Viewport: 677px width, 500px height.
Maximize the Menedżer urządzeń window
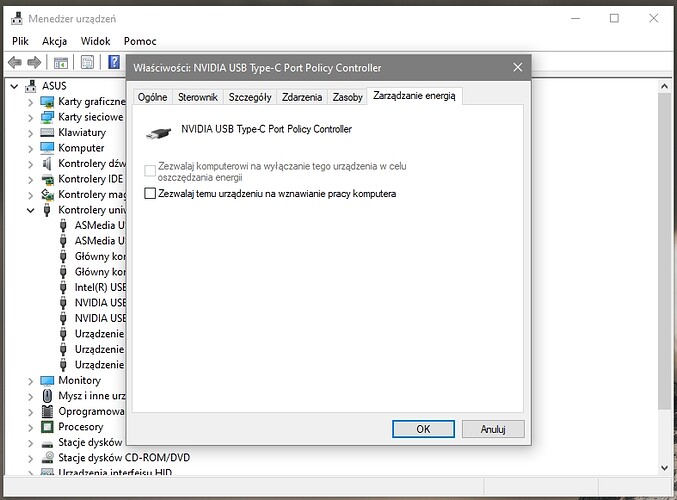(614, 19)
